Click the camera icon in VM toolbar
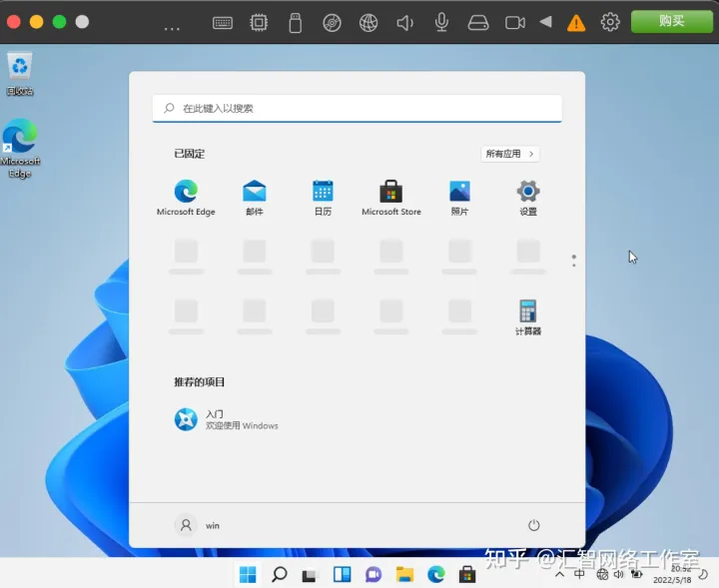Screen dimensions: 719x588 [x=515, y=22]
